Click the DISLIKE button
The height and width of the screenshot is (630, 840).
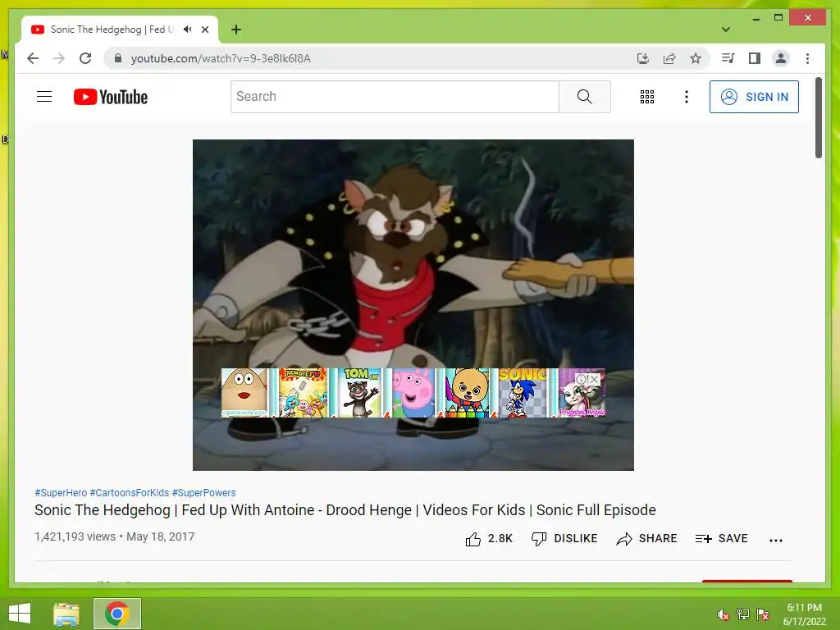pos(564,538)
